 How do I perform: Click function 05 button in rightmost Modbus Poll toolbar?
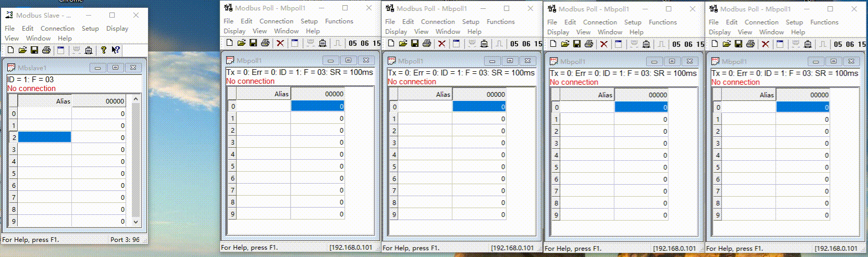point(838,44)
